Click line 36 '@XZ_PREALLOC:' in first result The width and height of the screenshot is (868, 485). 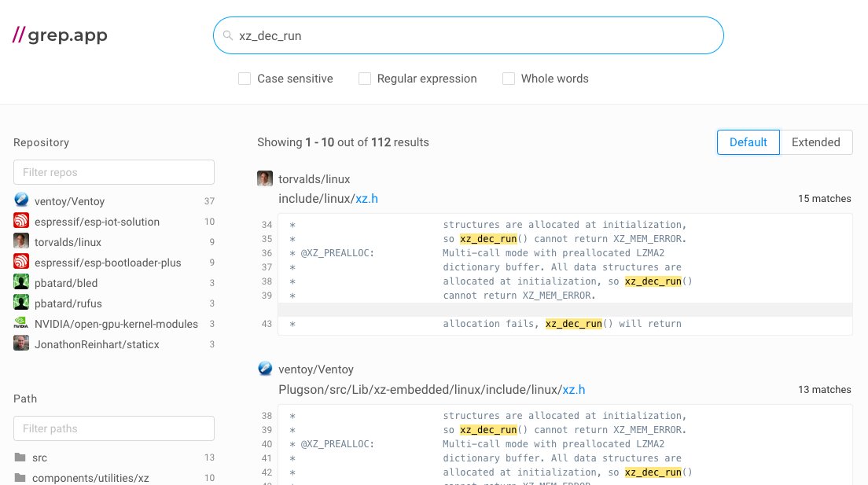click(337, 253)
